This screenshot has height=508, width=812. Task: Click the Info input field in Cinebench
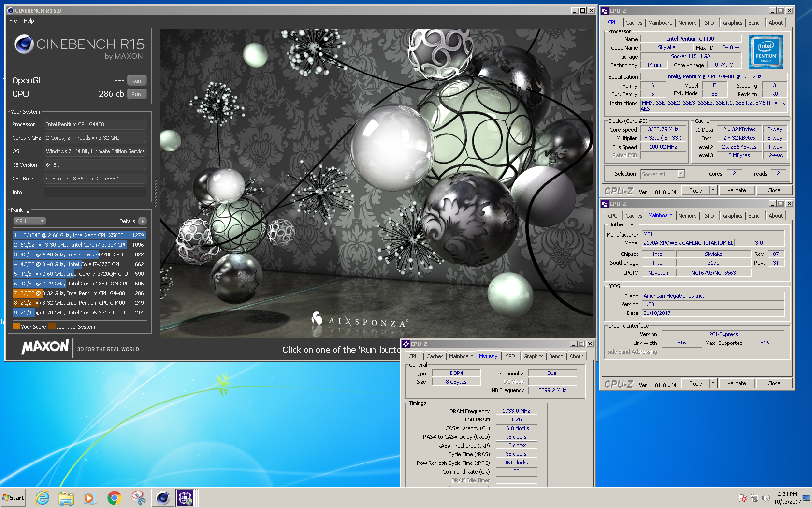95,192
